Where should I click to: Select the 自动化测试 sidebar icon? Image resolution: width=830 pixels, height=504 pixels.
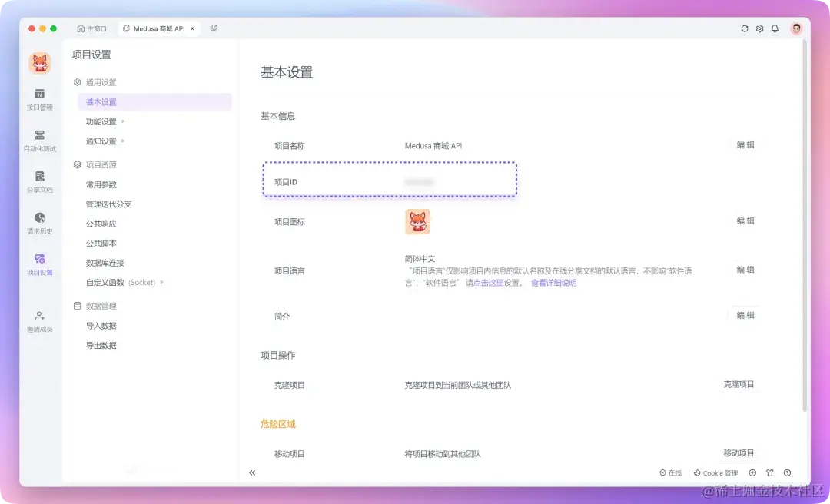tap(39, 141)
